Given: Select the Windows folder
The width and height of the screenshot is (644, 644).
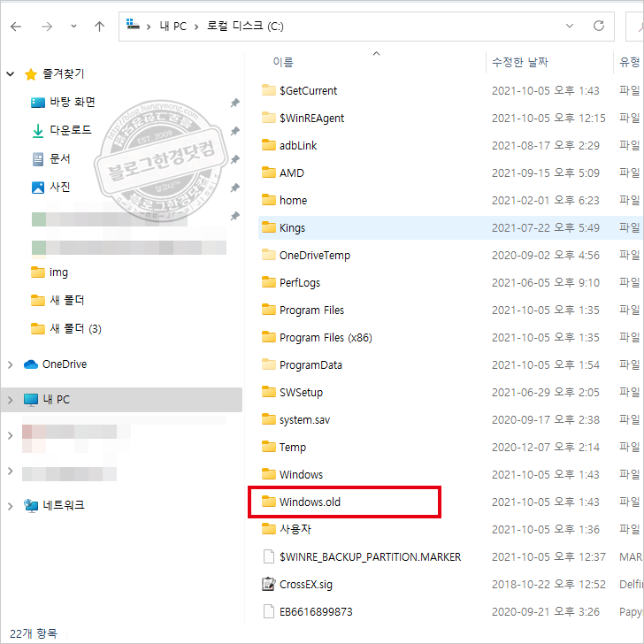Looking at the screenshot, I should pyautogui.click(x=293, y=475).
